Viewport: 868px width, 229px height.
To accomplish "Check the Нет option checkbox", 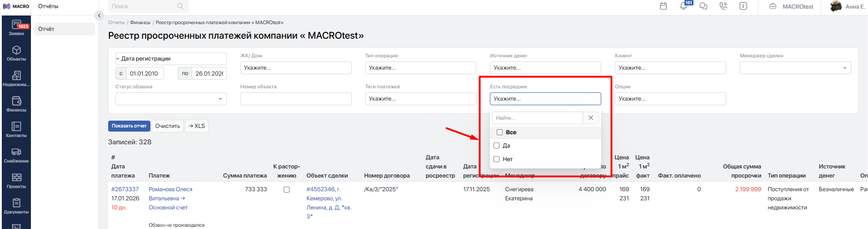I will (497, 159).
